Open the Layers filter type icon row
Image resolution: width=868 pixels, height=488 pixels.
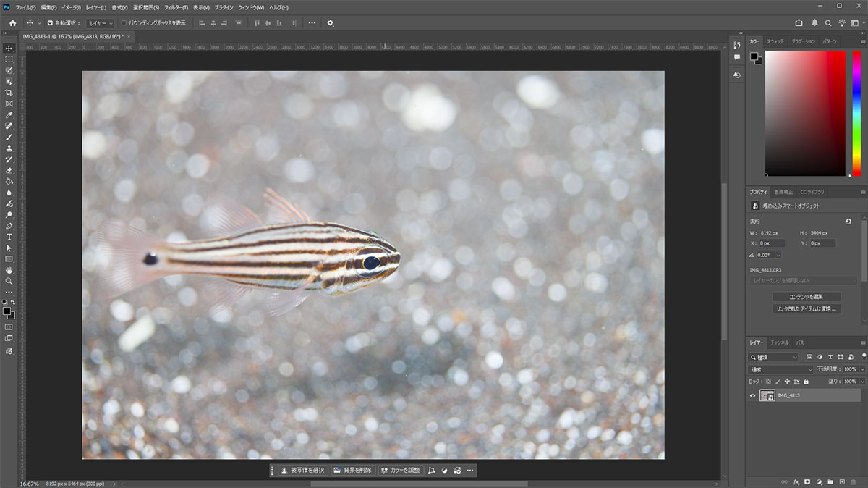tap(809, 357)
